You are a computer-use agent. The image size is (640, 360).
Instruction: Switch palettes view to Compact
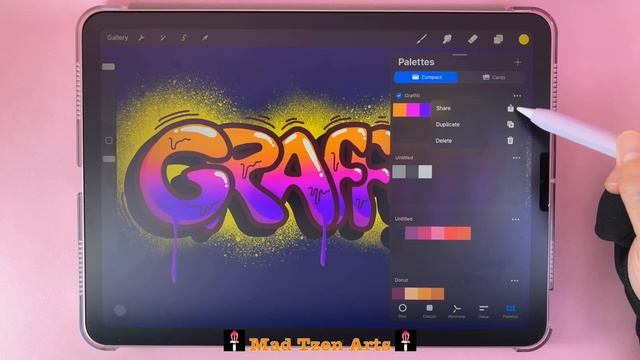click(426, 77)
